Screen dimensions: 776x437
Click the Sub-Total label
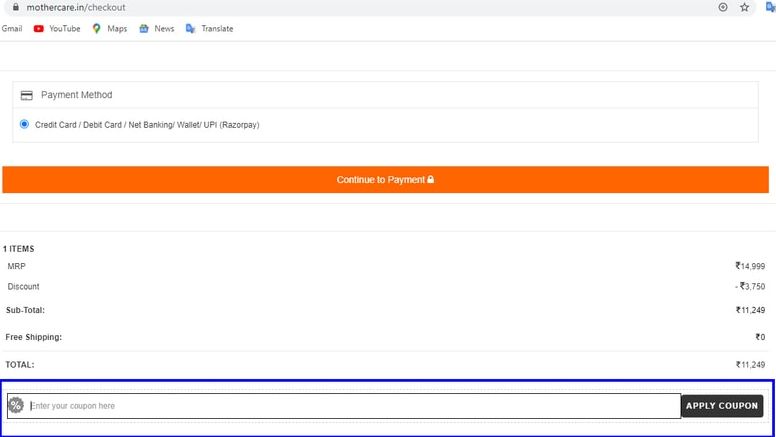click(x=25, y=310)
